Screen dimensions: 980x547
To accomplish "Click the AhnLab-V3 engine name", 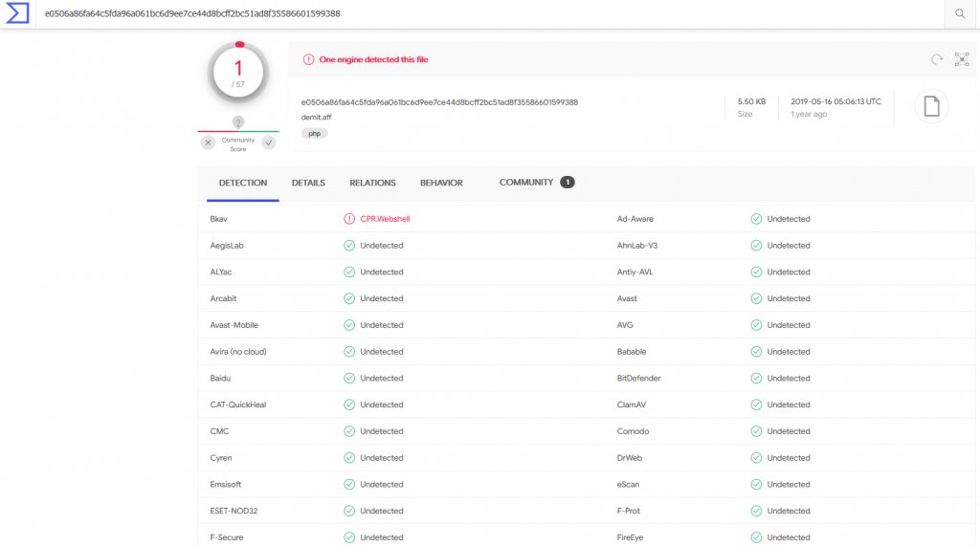I will tap(636, 246).
